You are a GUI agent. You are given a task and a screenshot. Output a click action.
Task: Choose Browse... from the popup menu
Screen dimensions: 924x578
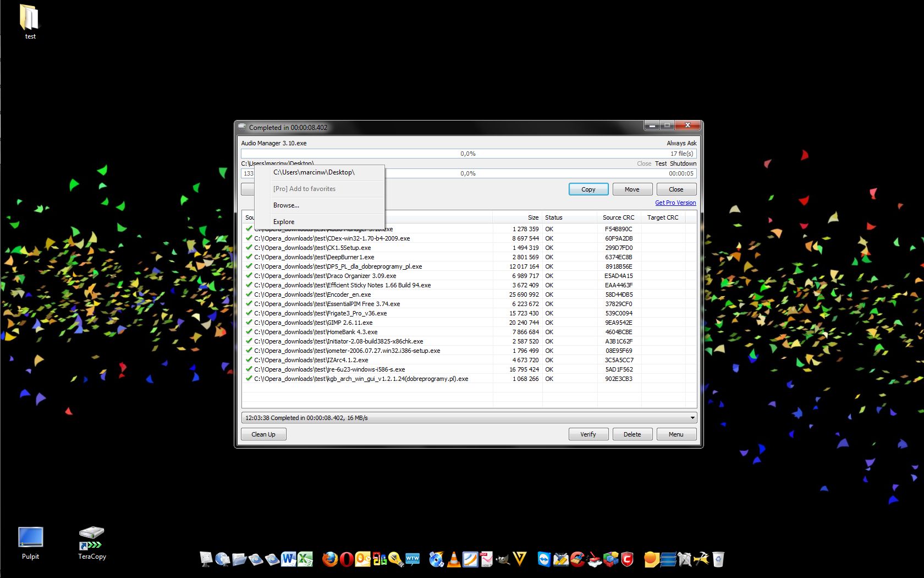320,205
